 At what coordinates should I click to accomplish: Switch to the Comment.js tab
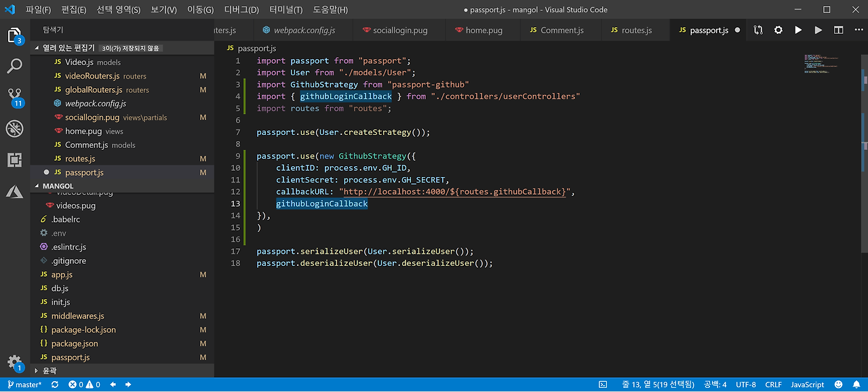pos(561,31)
